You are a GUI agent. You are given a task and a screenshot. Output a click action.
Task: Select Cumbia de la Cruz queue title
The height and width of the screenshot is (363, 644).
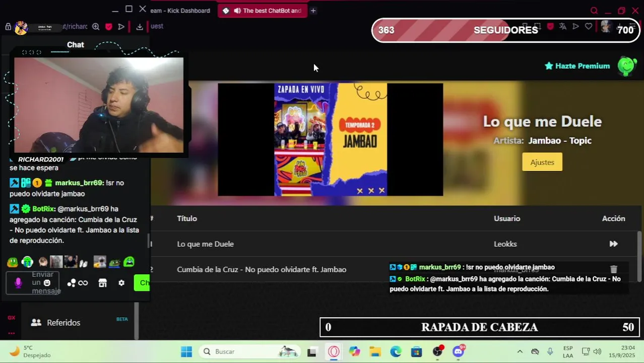tap(262, 269)
